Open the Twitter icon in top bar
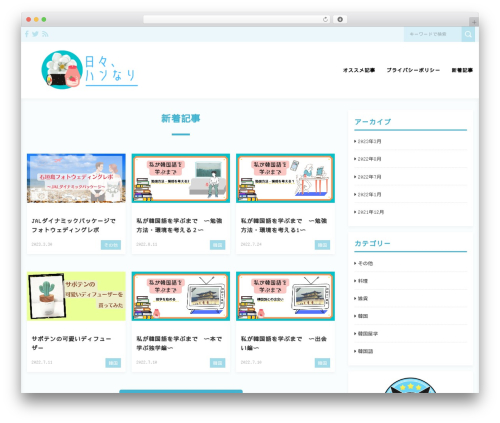Screen dimensions: 500x423 point(35,34)
